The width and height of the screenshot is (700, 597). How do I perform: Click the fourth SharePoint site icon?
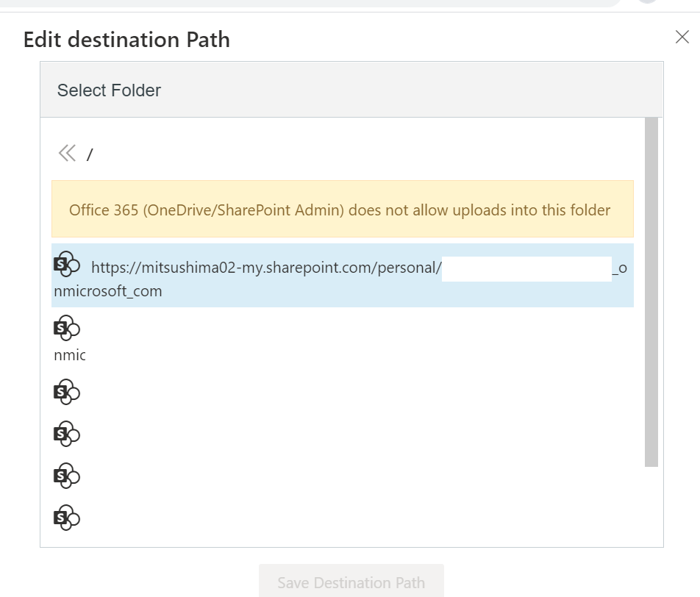66,434
